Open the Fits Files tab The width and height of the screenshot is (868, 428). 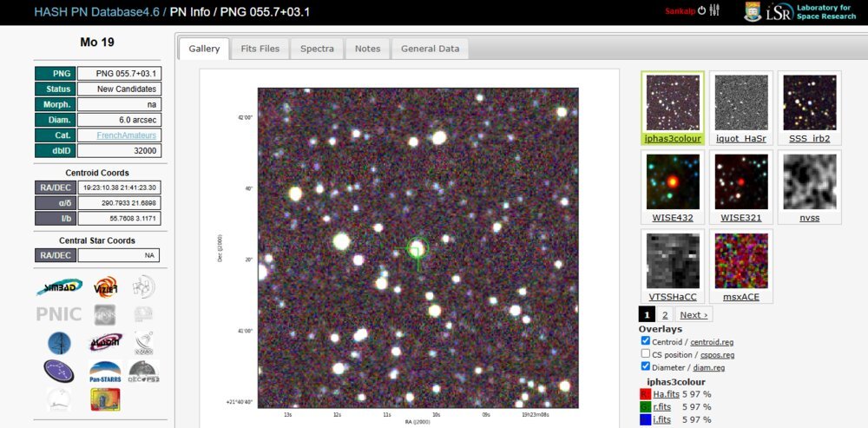pyautogui.click(x=260, y=49)
